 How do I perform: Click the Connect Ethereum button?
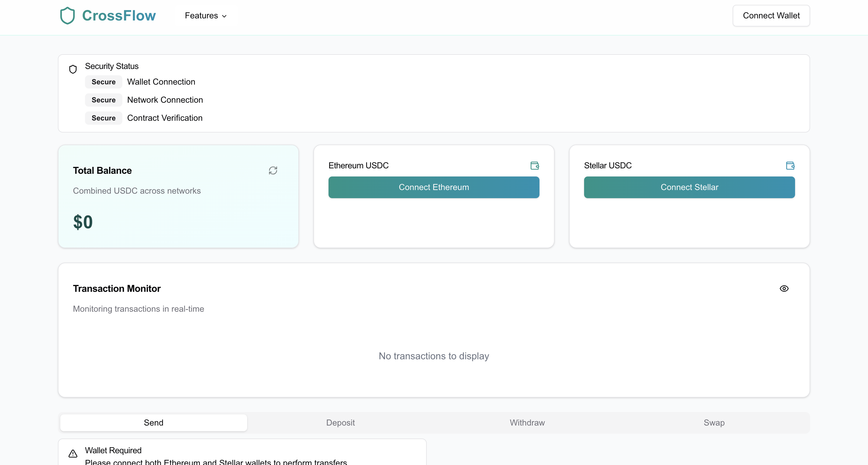click(434, 187)
